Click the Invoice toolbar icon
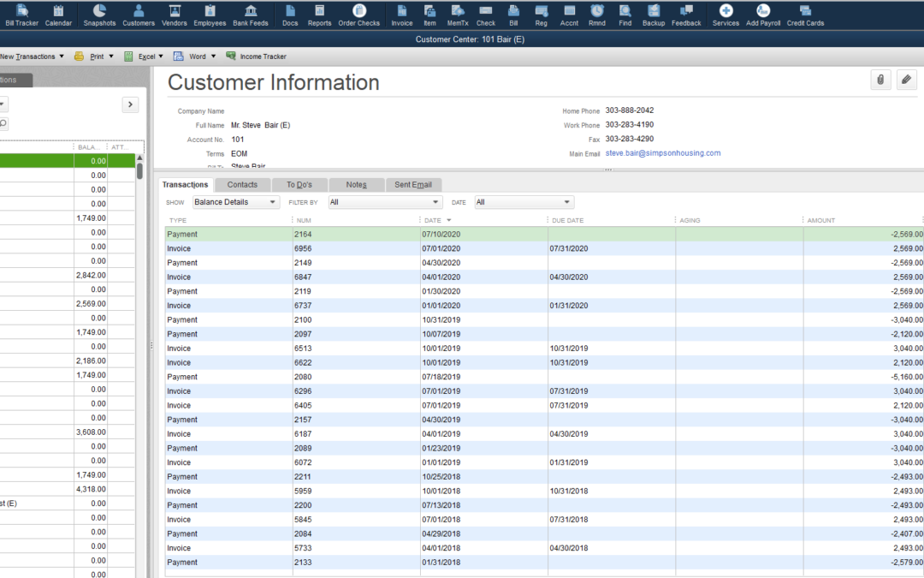924x578 pixels. (x=401, y=14)
